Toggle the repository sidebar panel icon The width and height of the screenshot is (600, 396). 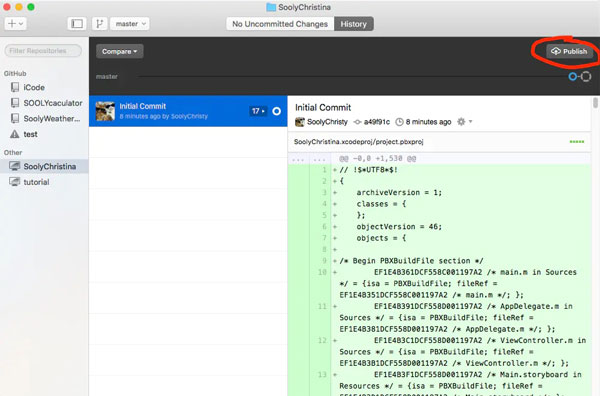click(77, 24)
